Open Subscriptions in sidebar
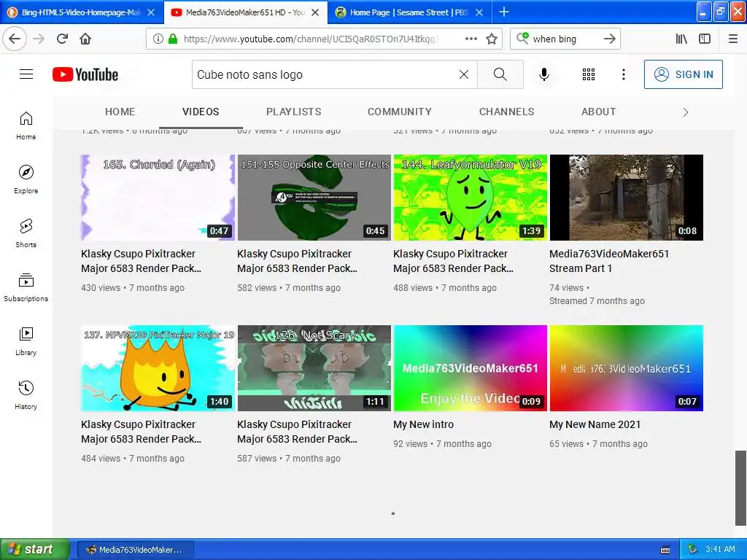747x560 pixels. [26, 287]
